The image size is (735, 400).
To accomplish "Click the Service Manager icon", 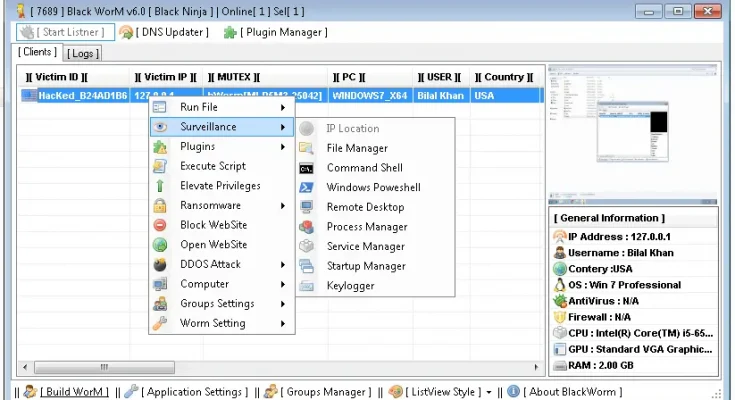I will [x=307, y=246].
